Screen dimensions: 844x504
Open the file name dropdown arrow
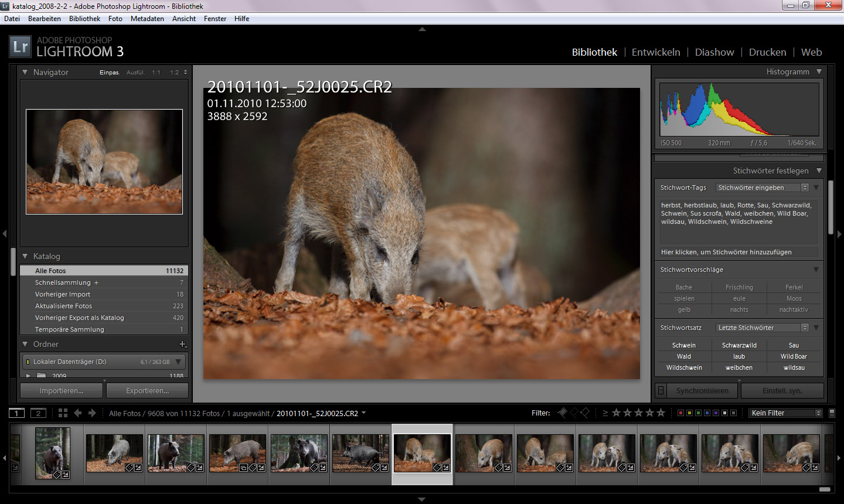point(363,413)
